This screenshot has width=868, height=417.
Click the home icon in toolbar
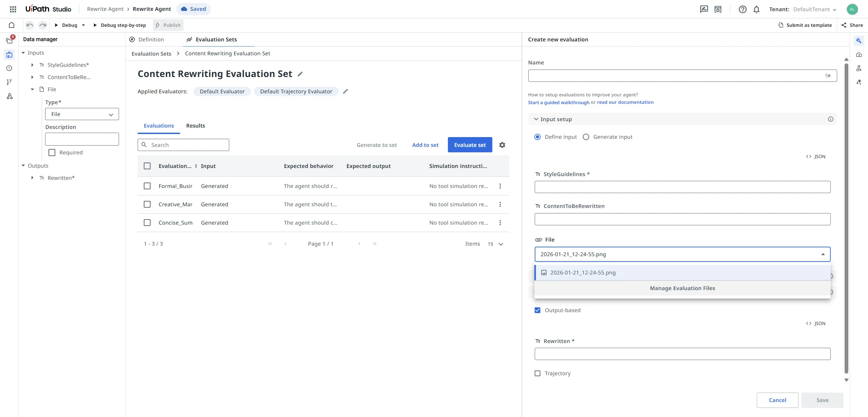point(12,25)
